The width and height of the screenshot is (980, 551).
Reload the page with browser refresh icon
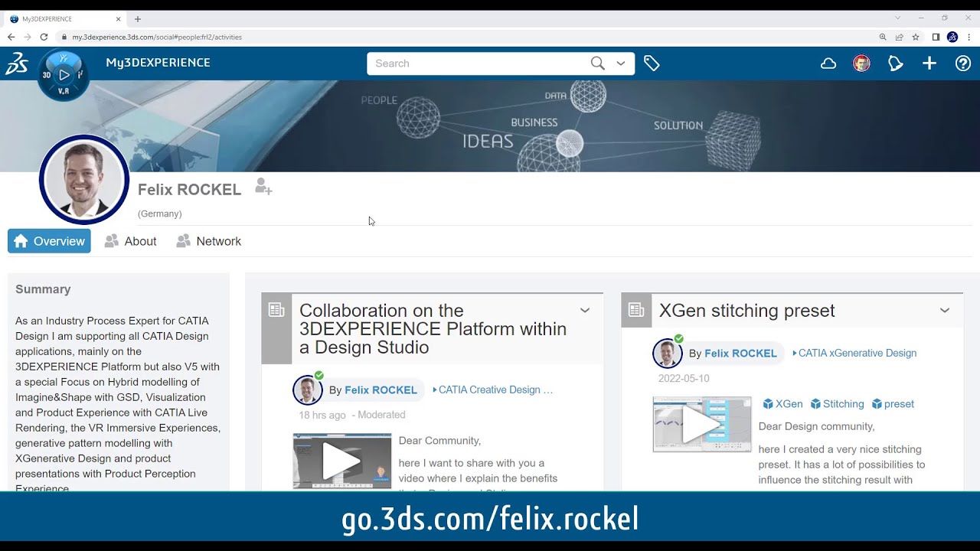click(x=44, y=37)
